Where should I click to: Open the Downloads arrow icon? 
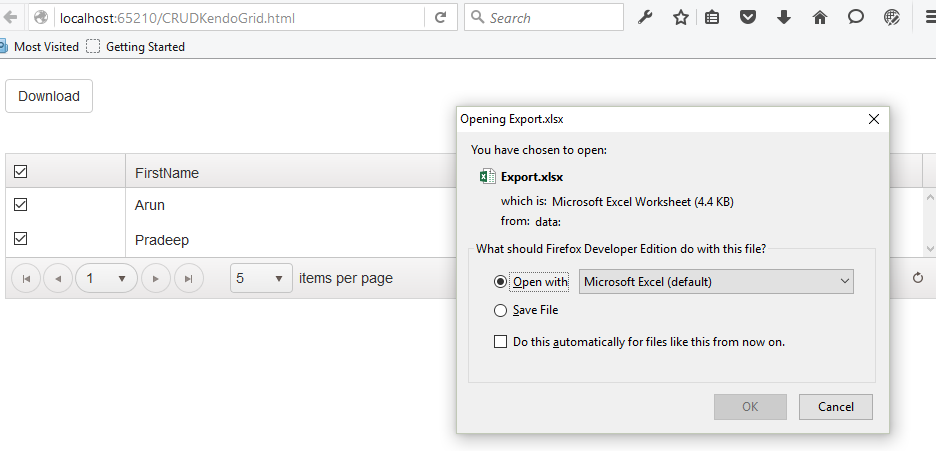784,18
